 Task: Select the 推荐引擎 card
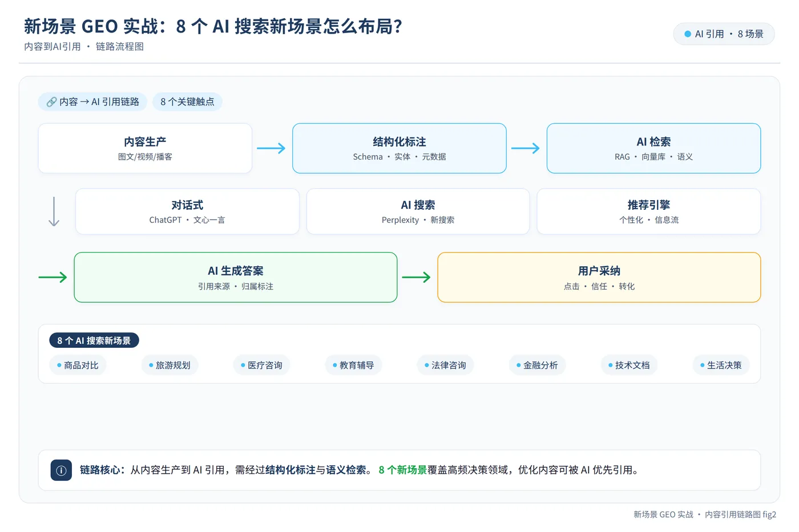(x=649, y=212)
